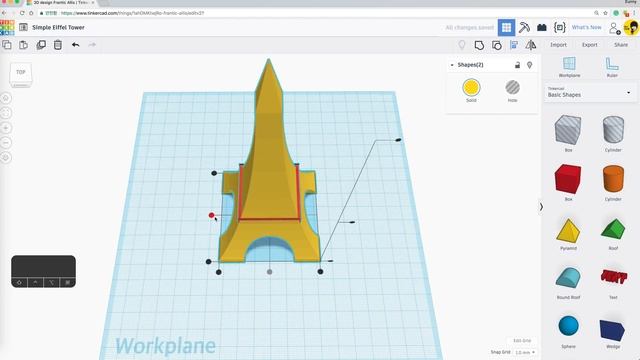The width and height of the screenshot is (640, 360).
Task: Click the top height handle near tower
Action: click(398, 140)
